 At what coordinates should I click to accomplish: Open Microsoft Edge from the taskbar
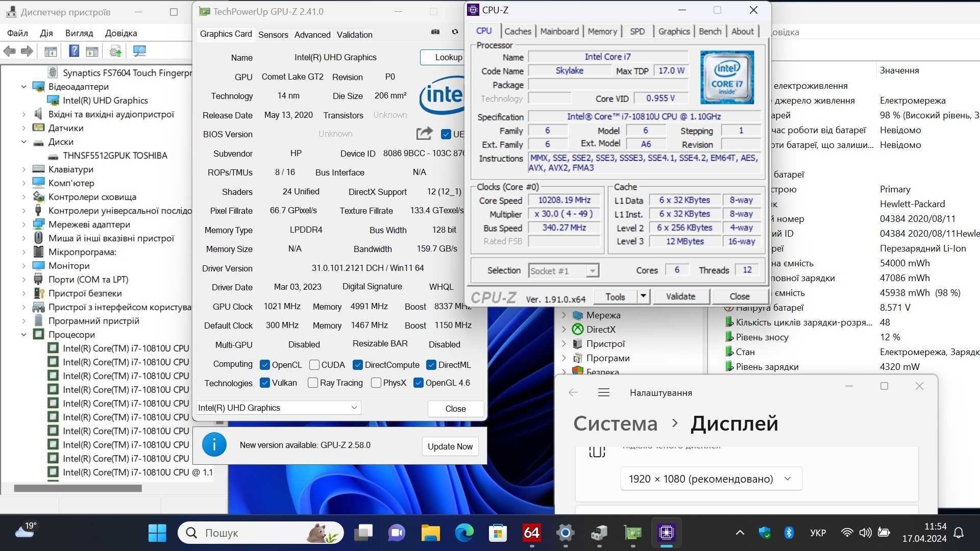click(x=464, y=533)
